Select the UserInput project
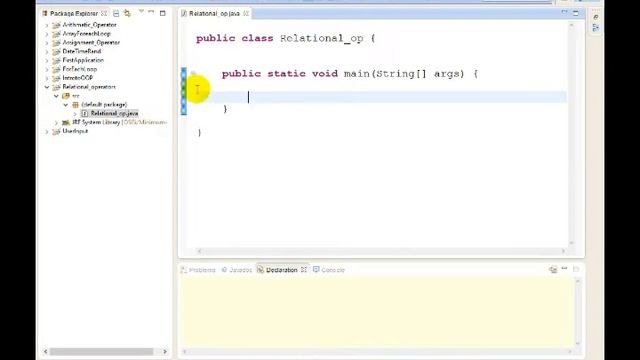Screen dimensions: 640x360 pos(75,131)
